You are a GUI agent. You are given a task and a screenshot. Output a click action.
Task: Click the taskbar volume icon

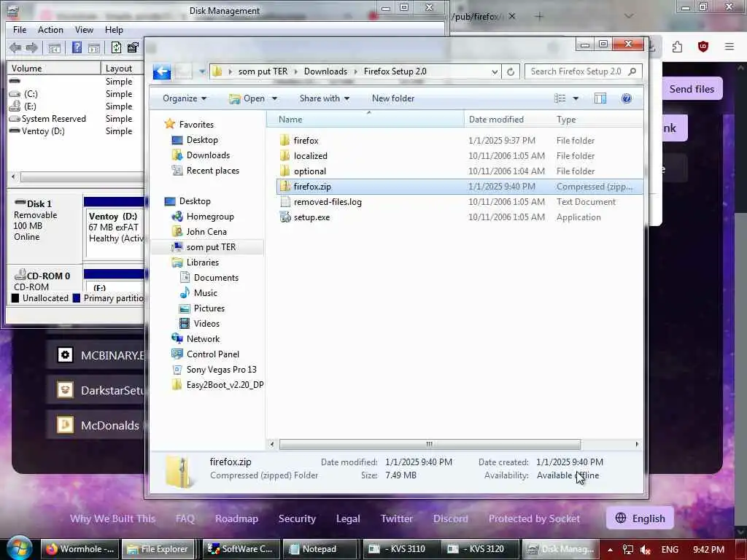click(x=645, y=550)
